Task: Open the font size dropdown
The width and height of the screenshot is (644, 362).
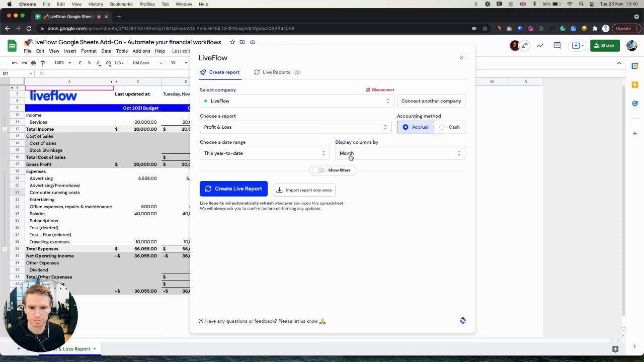Action: (x=178, y=63)
